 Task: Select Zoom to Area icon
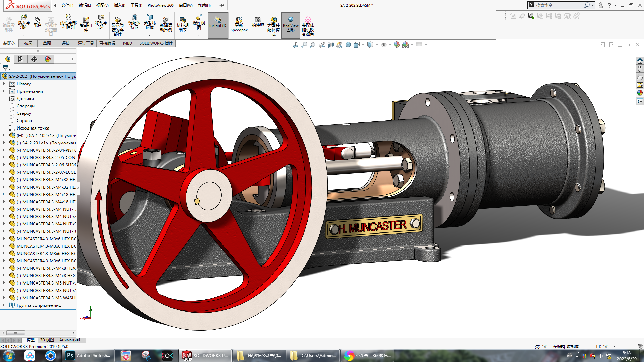(x=313, y=45)
